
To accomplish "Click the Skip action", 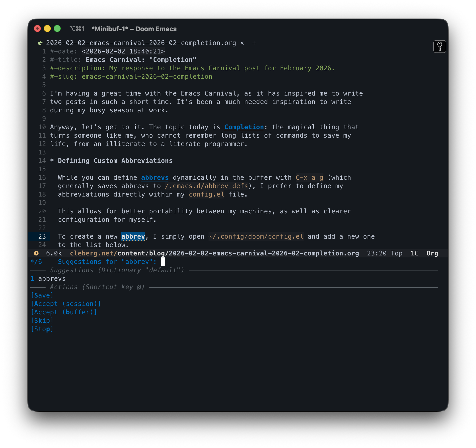I will click(x=42, y=321).
